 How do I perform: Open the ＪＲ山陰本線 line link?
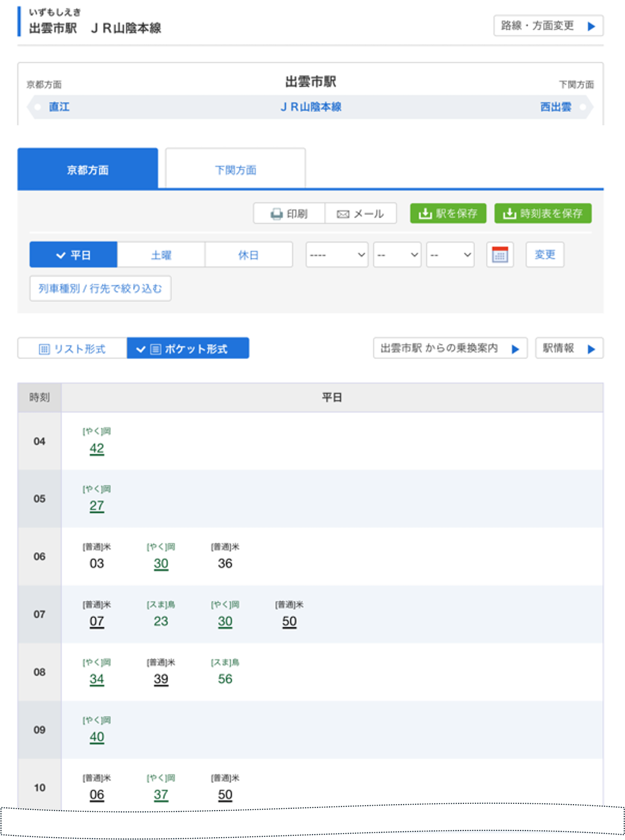[x=311, y=107]
